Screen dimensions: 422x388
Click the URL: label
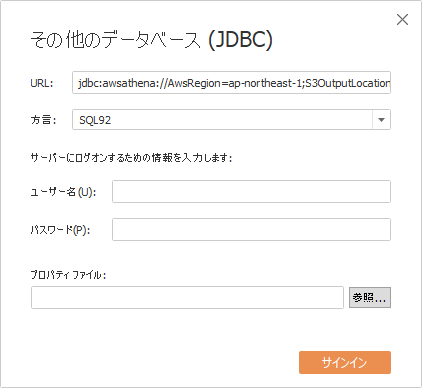click(42, 83)
